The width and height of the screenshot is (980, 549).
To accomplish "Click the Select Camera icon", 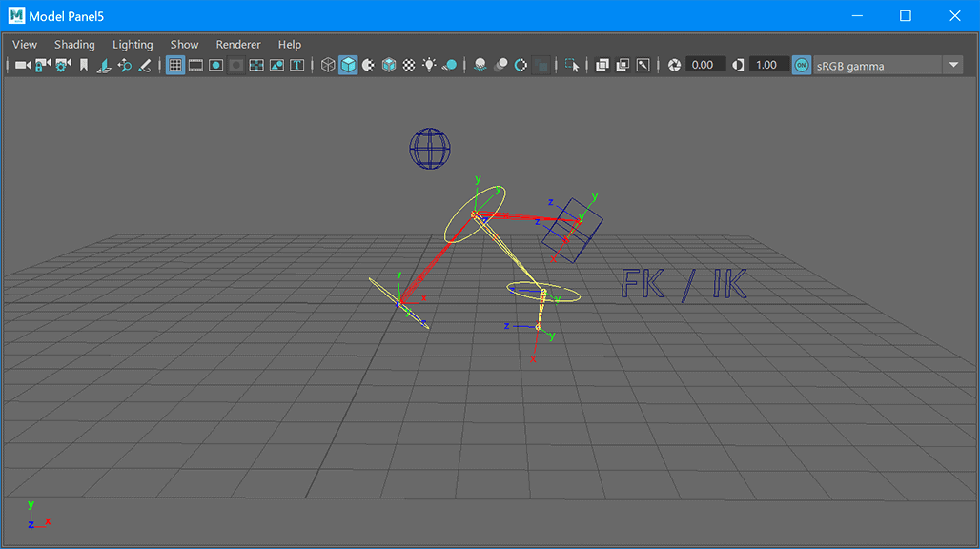I will 23,65.
